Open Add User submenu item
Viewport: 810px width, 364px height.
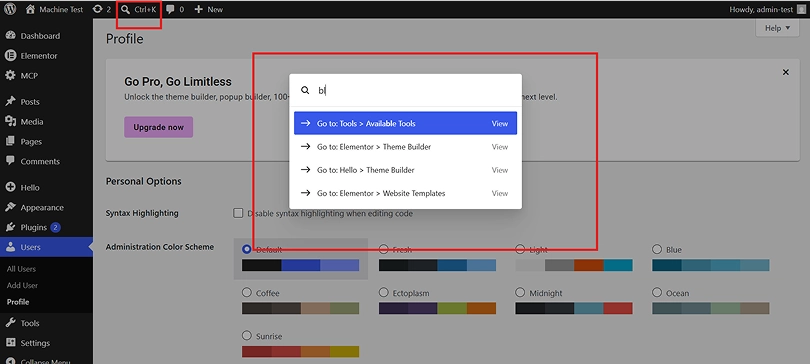tap(22, 285)
